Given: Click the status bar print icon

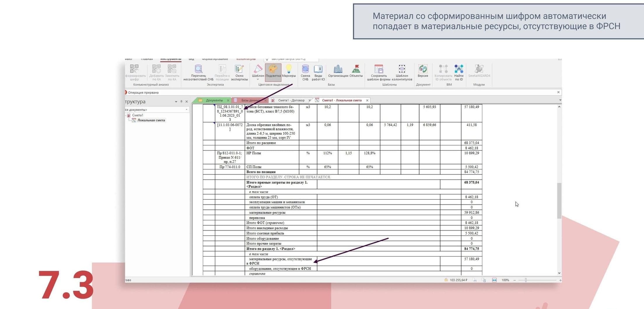Looking at the screenshot, I should coord(475,280).
